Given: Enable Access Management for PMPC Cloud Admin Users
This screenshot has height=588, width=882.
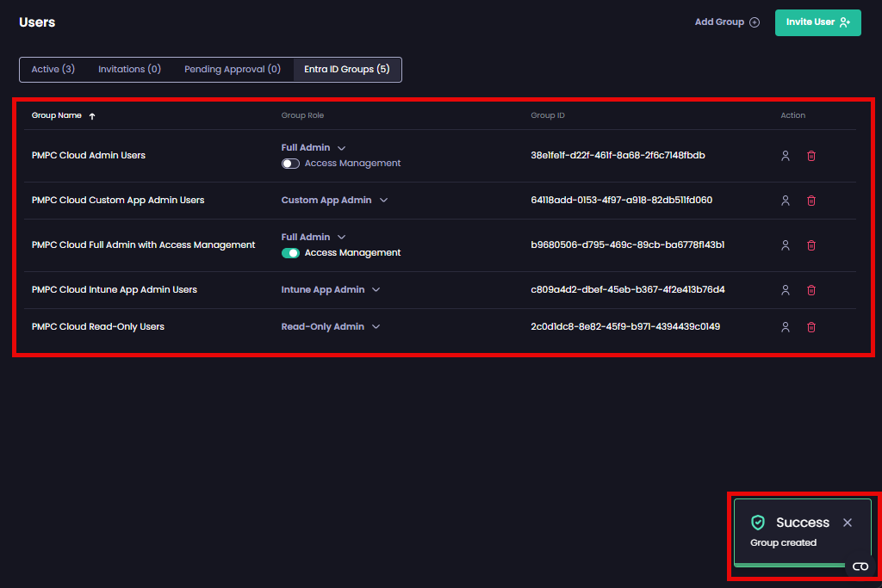Looking at the screenshot, I should (290, 163).
